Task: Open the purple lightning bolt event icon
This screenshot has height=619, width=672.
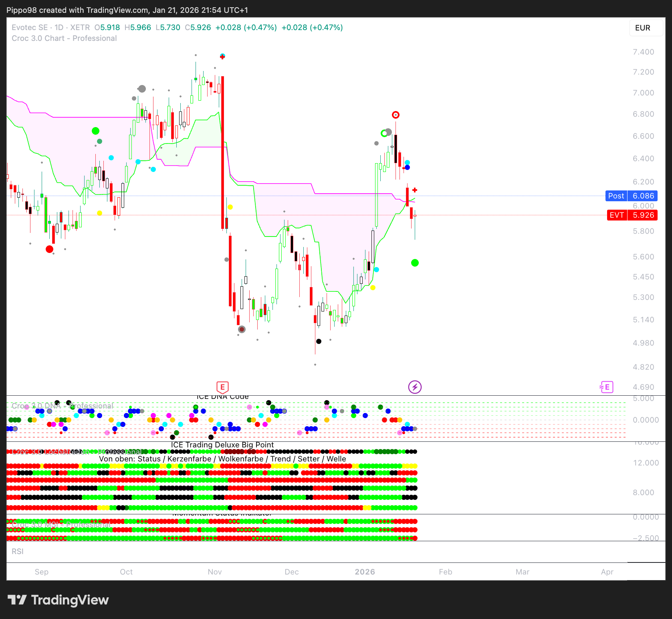Action: (x=415, y=387)
